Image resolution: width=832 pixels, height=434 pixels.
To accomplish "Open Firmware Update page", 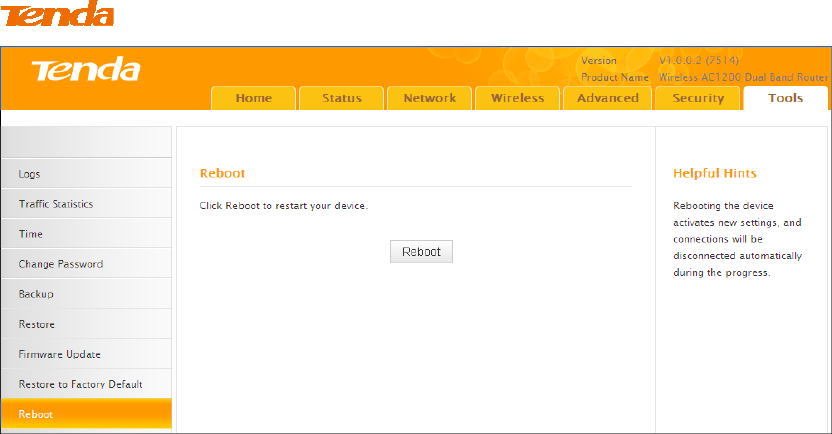I will click(86, 354).
